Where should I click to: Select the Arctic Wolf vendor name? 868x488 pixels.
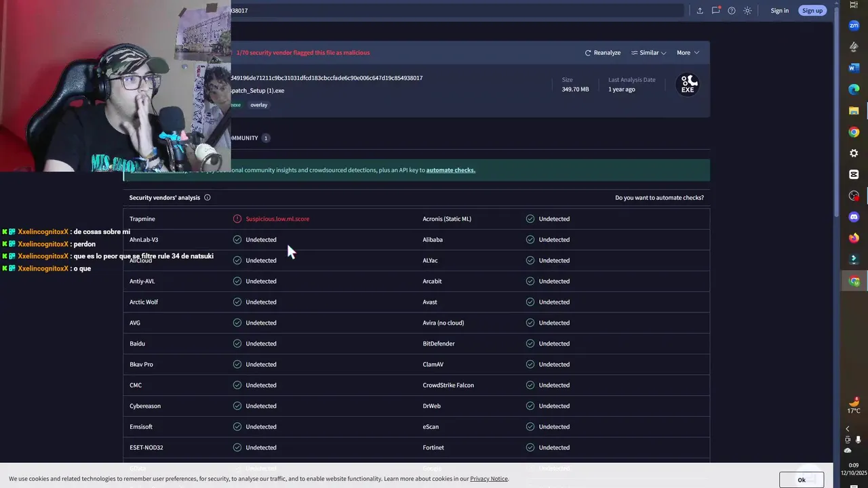tap(144, 302)
